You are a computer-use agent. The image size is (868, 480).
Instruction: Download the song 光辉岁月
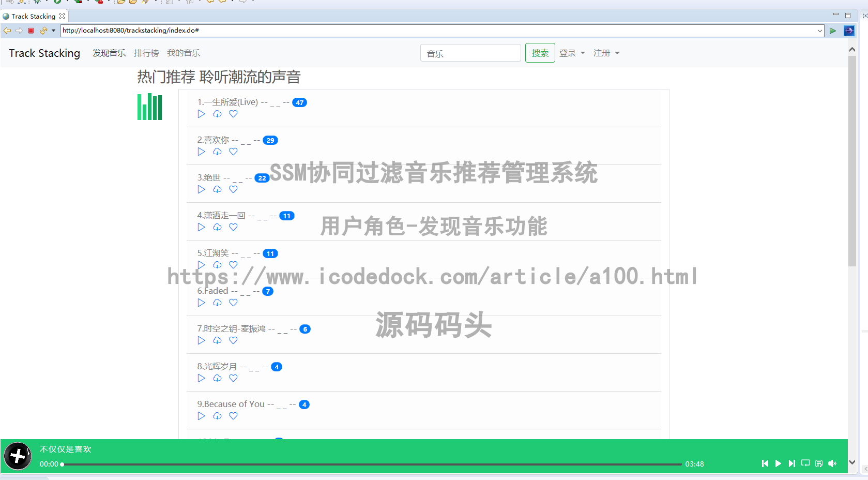tap(217, 378)
